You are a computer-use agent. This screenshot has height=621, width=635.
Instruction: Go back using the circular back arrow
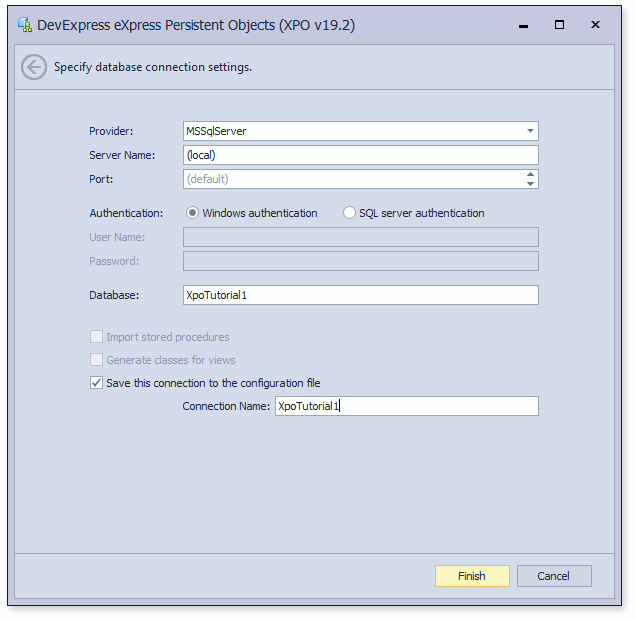click(34, 67)
